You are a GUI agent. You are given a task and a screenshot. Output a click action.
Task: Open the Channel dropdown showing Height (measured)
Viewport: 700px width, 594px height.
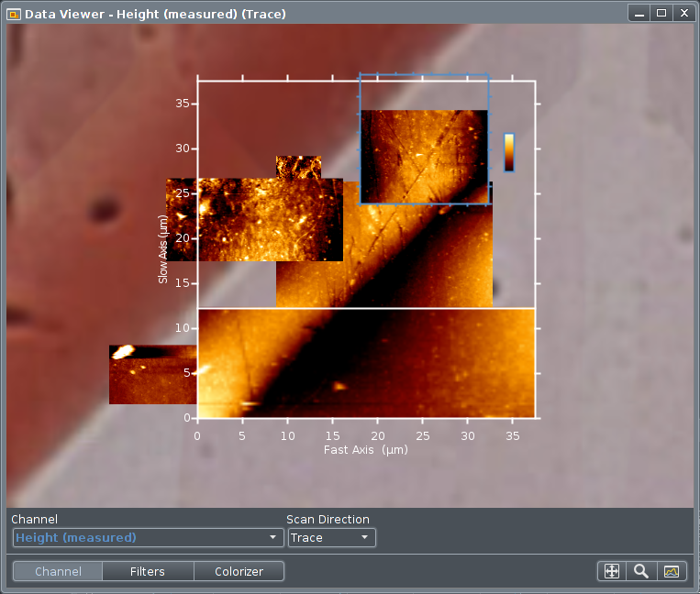point(148,537)
